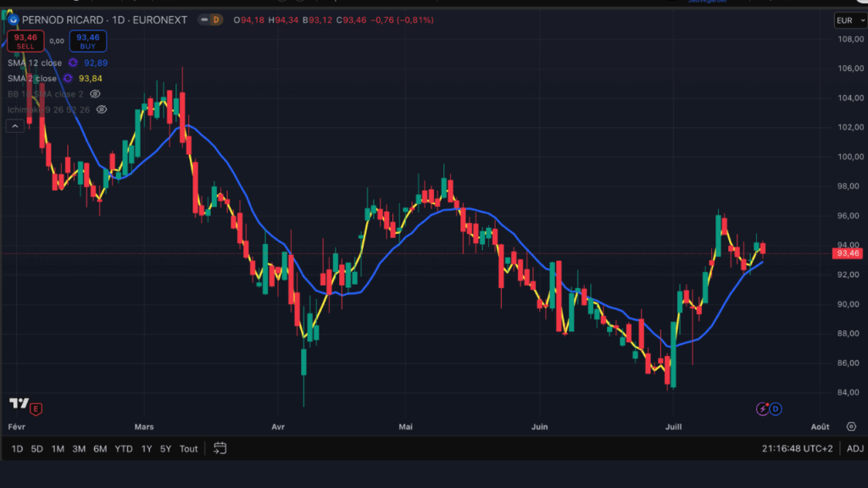Select the 5Y date range
The width and height of the screenshot is (868, 488).
click(x=165, y=449)
